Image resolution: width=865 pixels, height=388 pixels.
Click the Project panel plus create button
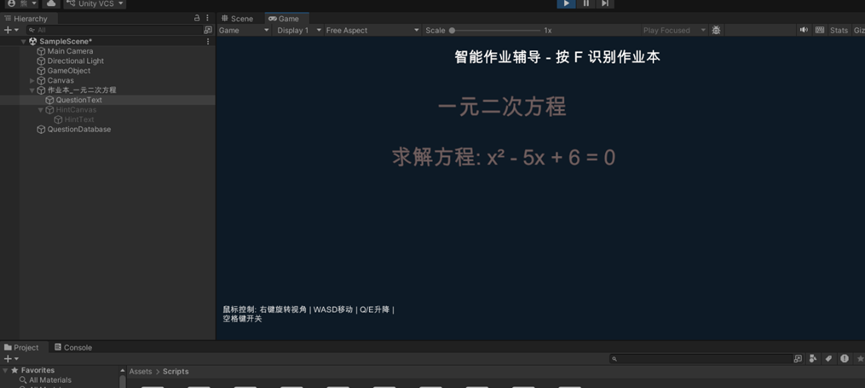click(11, 359)
